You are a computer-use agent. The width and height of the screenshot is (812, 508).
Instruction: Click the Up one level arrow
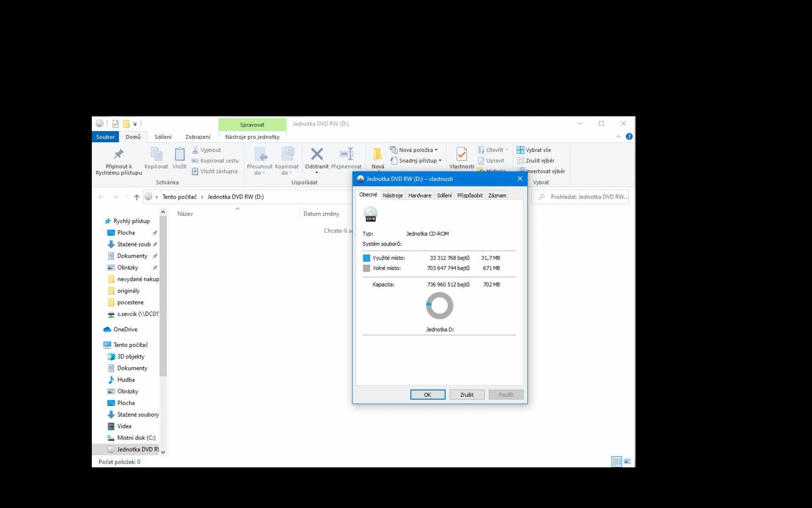pyautogui.click(x=137, y=197)
